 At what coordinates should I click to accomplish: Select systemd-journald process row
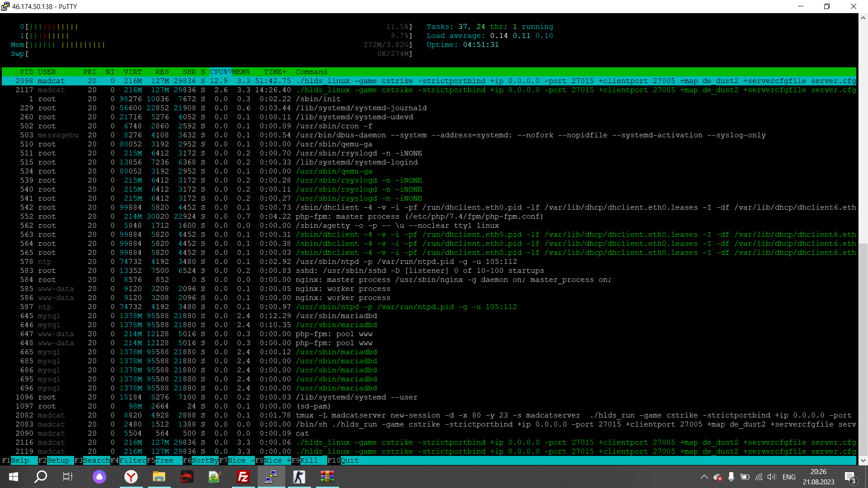pos(429,108)
